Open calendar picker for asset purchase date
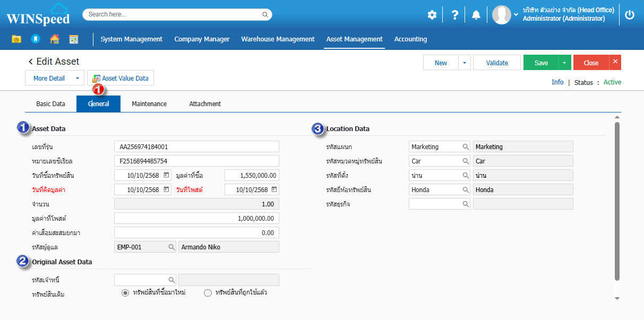The image size is (644, 320). [166, 175]
